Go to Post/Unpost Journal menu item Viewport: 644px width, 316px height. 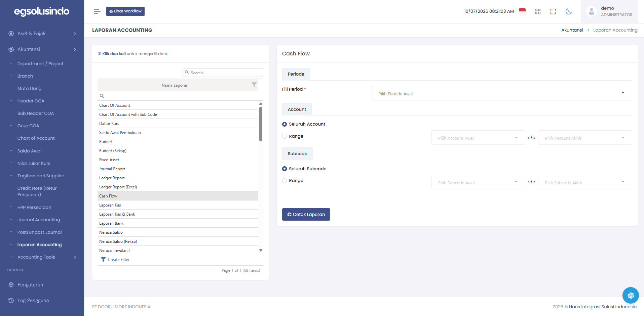pyautogui.click(x=39, y=232)
